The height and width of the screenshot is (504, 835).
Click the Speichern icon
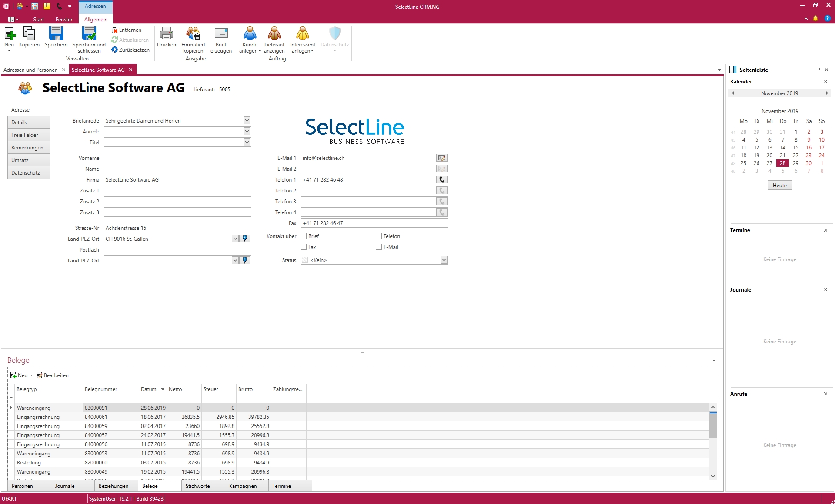pos(56,38)
